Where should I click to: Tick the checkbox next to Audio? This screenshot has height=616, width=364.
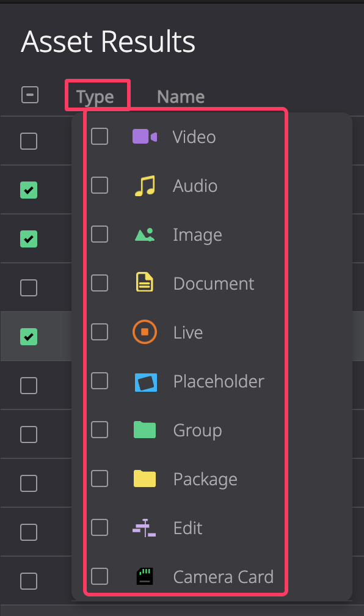pyautogui.click(x=100, y=185)
